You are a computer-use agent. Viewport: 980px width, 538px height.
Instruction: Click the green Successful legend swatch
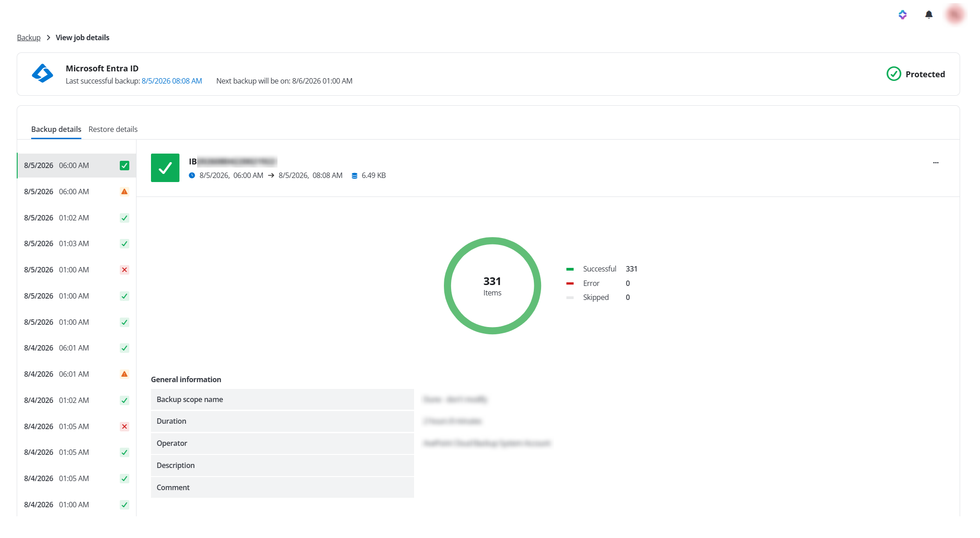pyautogui.click(x=570, y=269)
